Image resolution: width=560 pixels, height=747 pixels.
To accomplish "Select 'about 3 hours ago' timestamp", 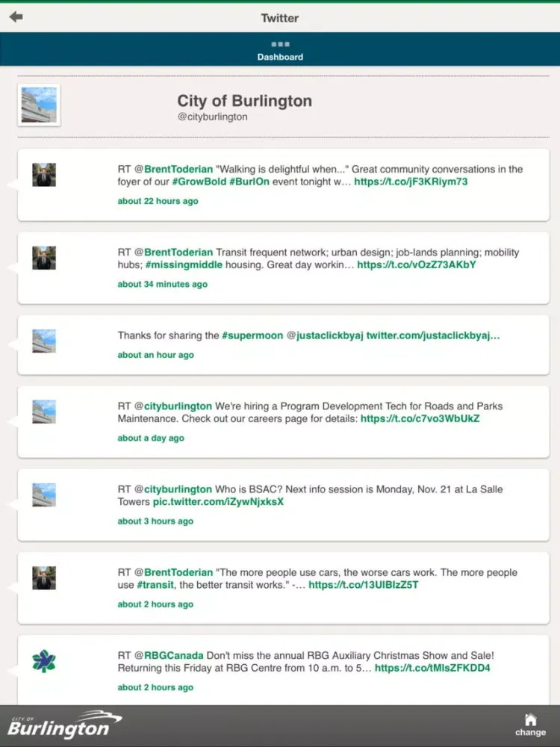I will [155, 521].
